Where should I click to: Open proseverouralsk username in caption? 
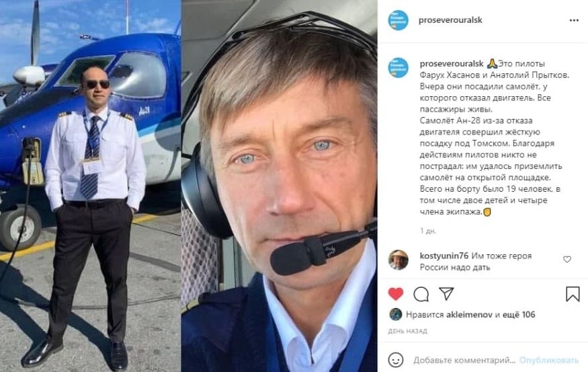(452, 64)
